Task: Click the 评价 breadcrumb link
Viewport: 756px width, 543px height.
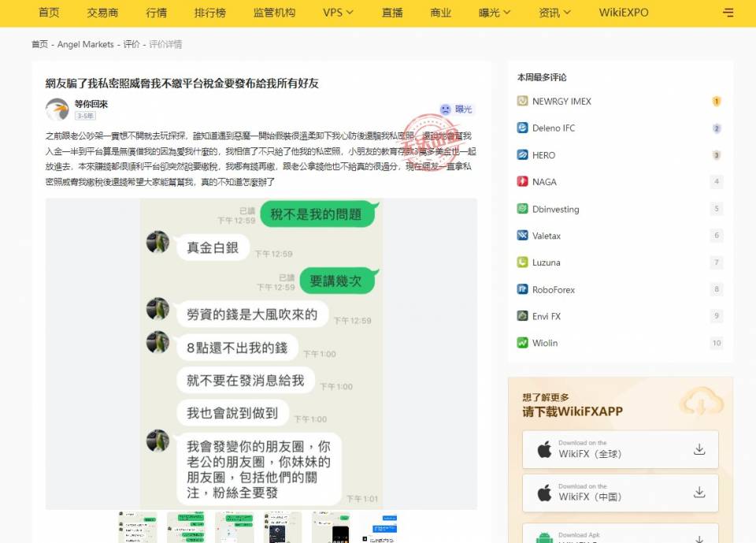Action: (x=132, y=44)
